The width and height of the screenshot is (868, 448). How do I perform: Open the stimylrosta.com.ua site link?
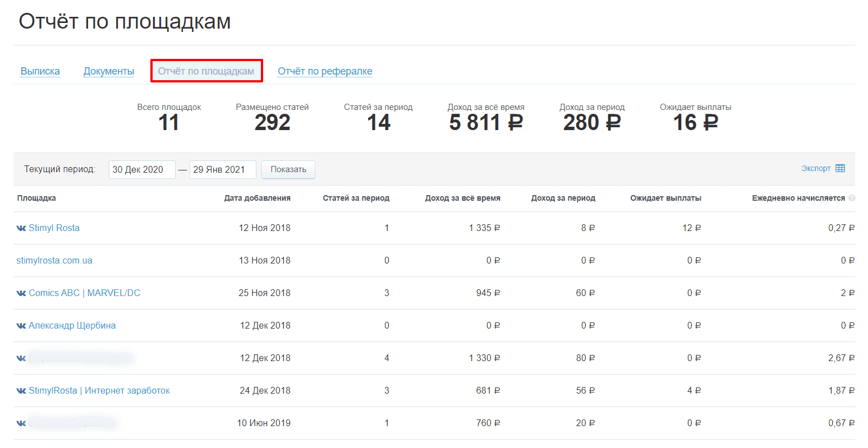(54, 261)
